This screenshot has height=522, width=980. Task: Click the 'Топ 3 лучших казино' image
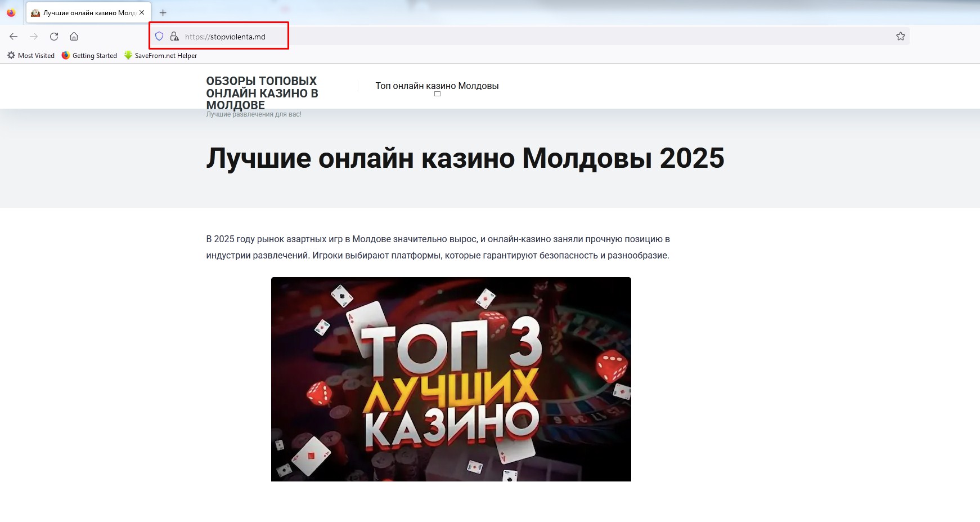point(451,379)
